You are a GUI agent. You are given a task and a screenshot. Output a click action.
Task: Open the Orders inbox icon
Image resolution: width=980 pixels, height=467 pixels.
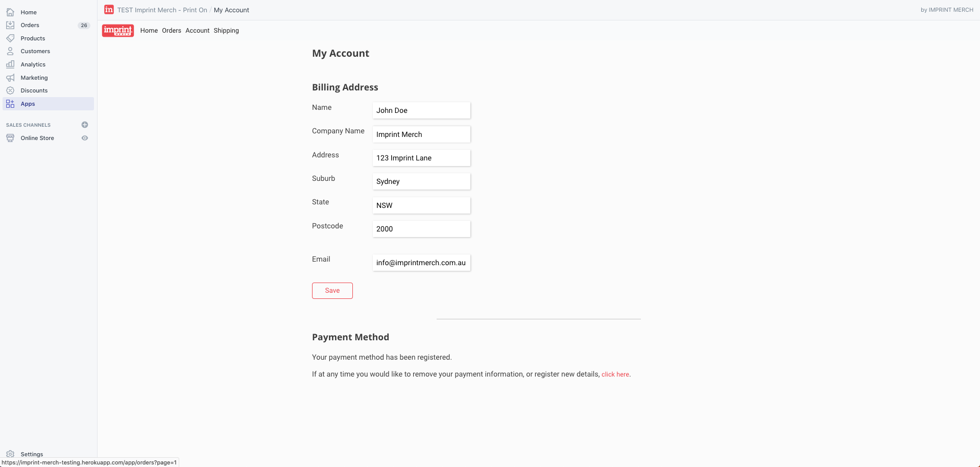10,25
